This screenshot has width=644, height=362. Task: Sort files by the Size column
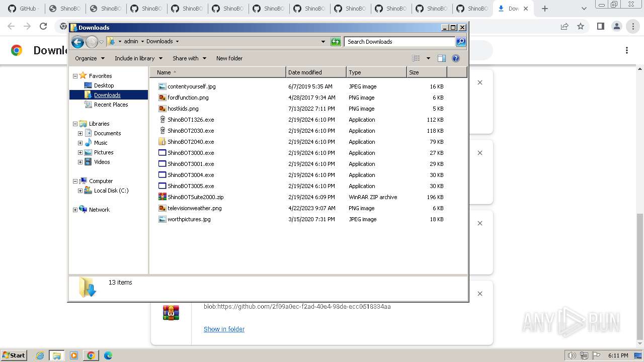click(x=427, y=72)
